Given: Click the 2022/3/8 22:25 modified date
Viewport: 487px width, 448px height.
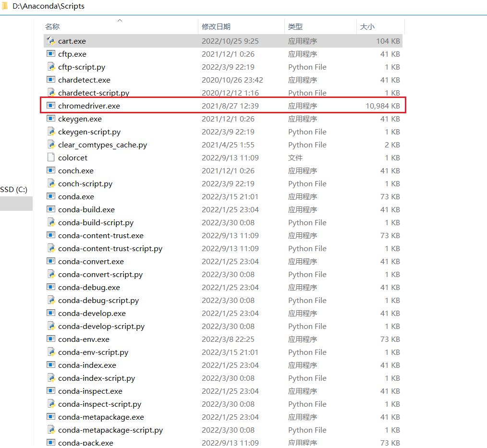Looking at the screenshot, I should (228, 339).
